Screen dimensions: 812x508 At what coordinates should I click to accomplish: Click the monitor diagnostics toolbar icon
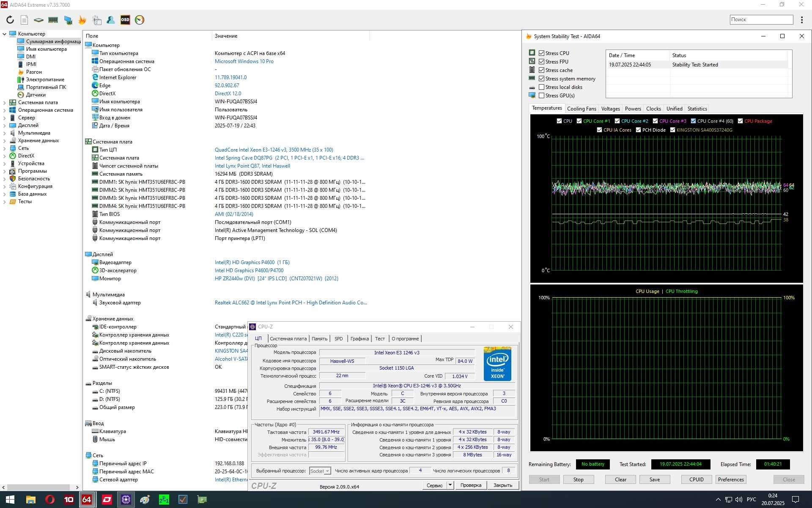(x=68, y=20)
